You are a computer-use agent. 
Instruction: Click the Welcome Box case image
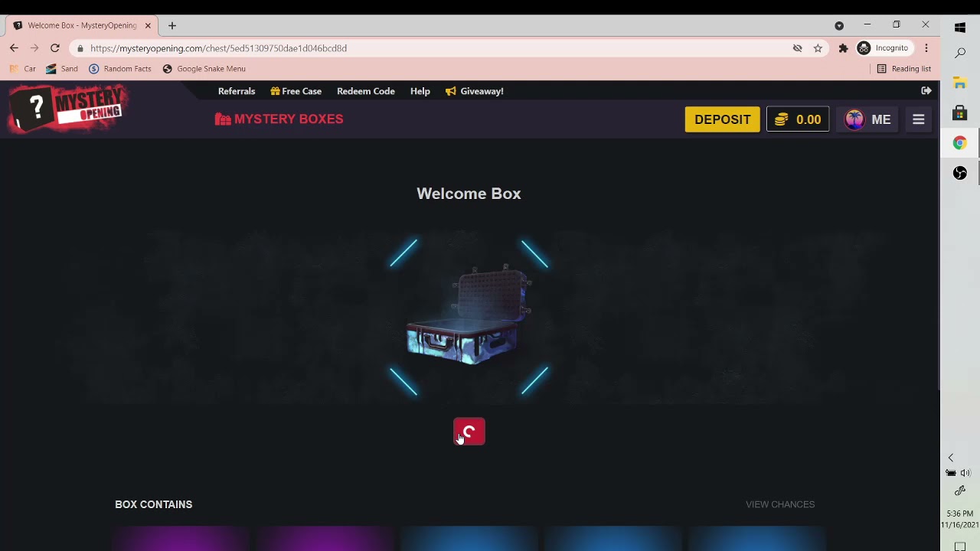(469, 317)
